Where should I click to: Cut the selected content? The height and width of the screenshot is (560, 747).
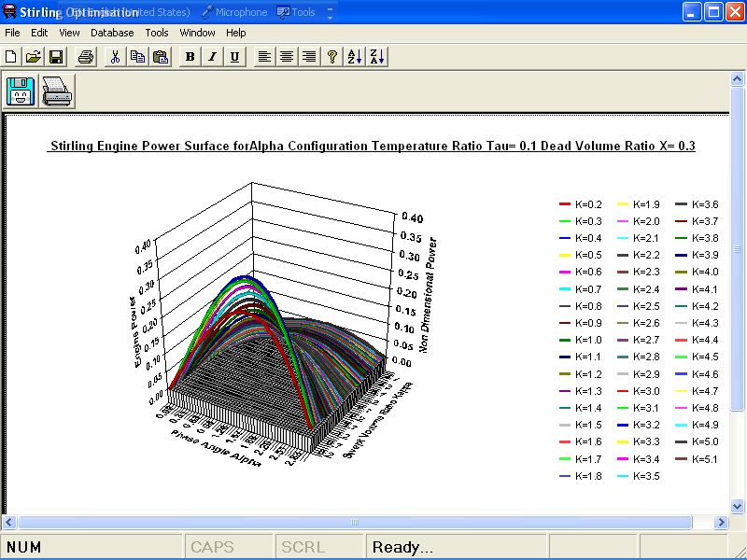coord(117,56)
